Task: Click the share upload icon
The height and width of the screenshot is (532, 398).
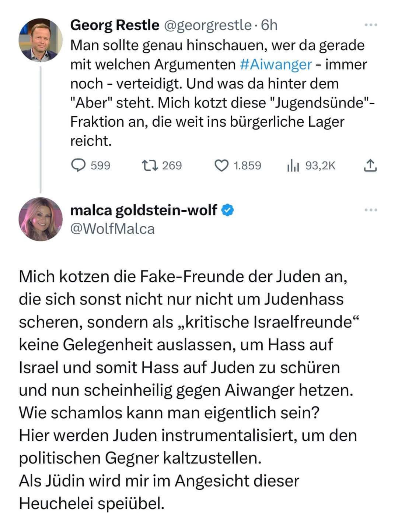Action: click(x=370, y=166)
